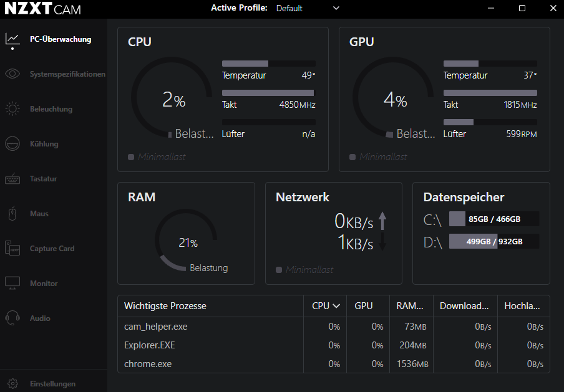This screenshot has height=392, width=564.
Task: Select Tastatur in the sidebar
Action: [x=43, y=179]
